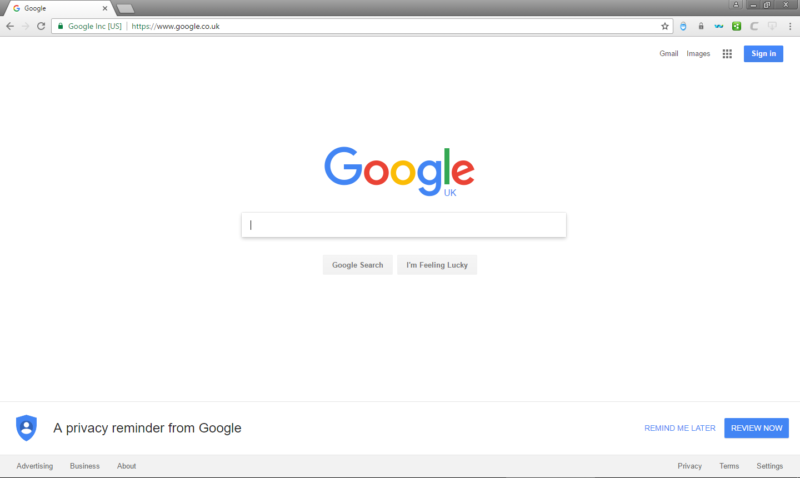
Task: Open the Google apps grid
Action: coord(727,54)
